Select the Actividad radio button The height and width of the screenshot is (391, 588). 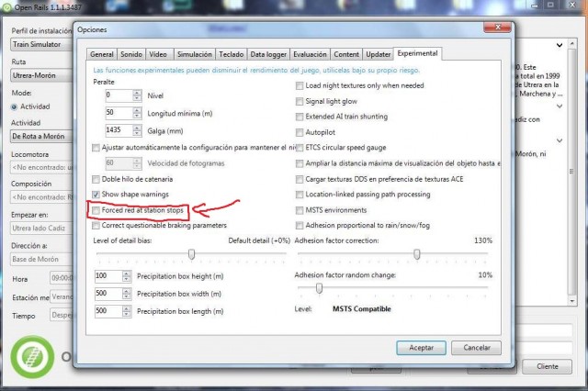[14, 106]
